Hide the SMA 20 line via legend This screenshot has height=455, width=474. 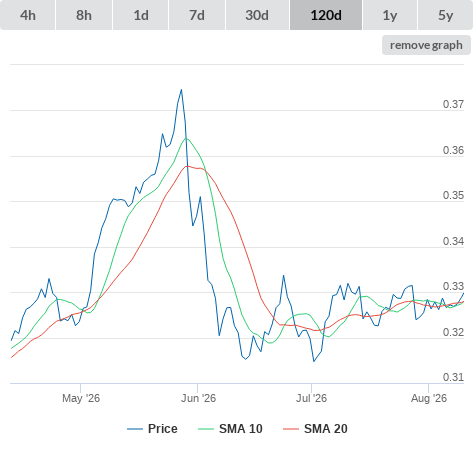[325, 429]
